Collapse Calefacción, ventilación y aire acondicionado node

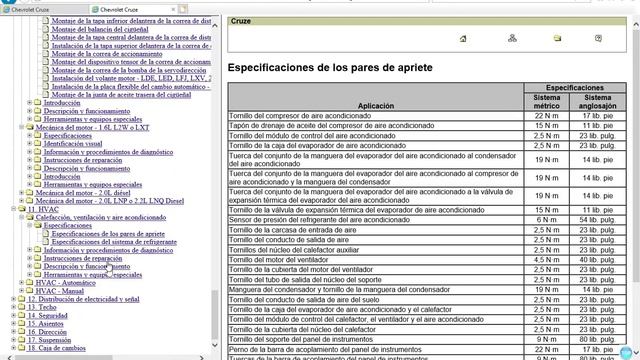pos(21,217)
